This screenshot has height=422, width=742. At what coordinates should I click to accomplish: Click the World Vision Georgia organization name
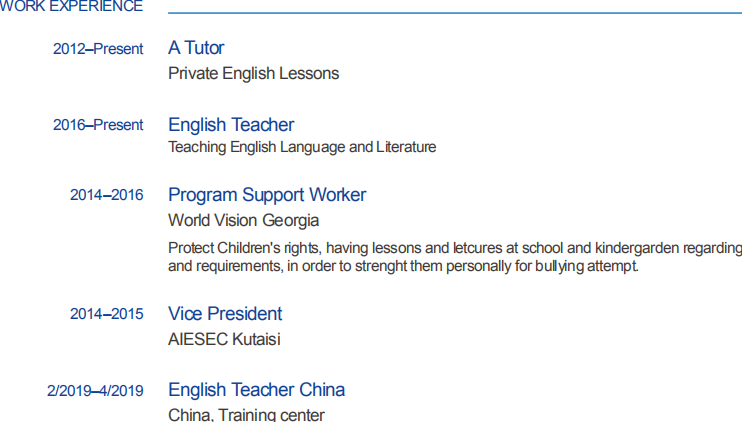[x=243, y=220]
